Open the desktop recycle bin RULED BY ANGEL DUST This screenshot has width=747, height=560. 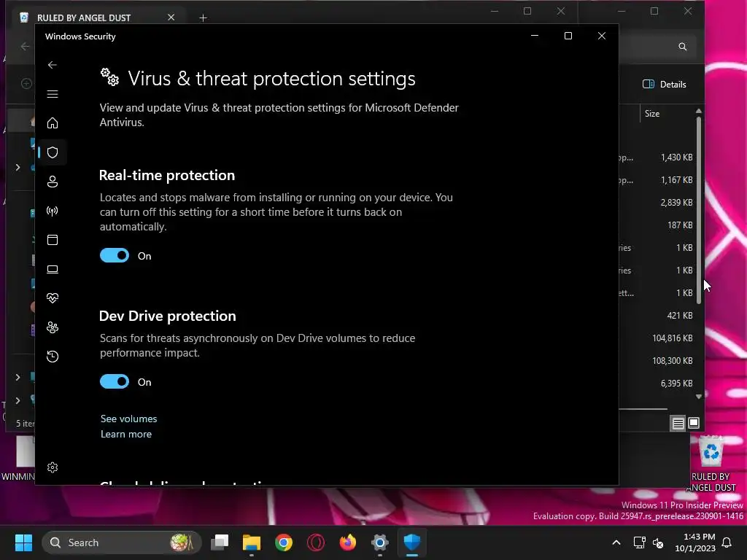[711, 464]
